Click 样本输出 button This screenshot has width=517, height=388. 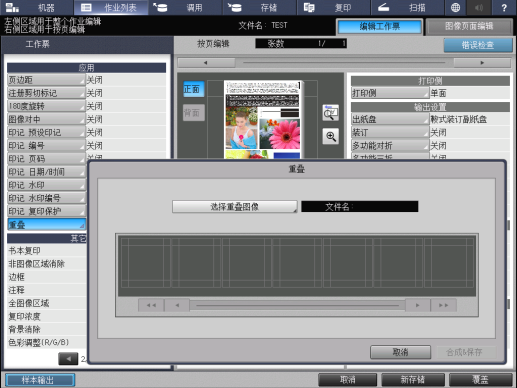click(x=40, y=380)
